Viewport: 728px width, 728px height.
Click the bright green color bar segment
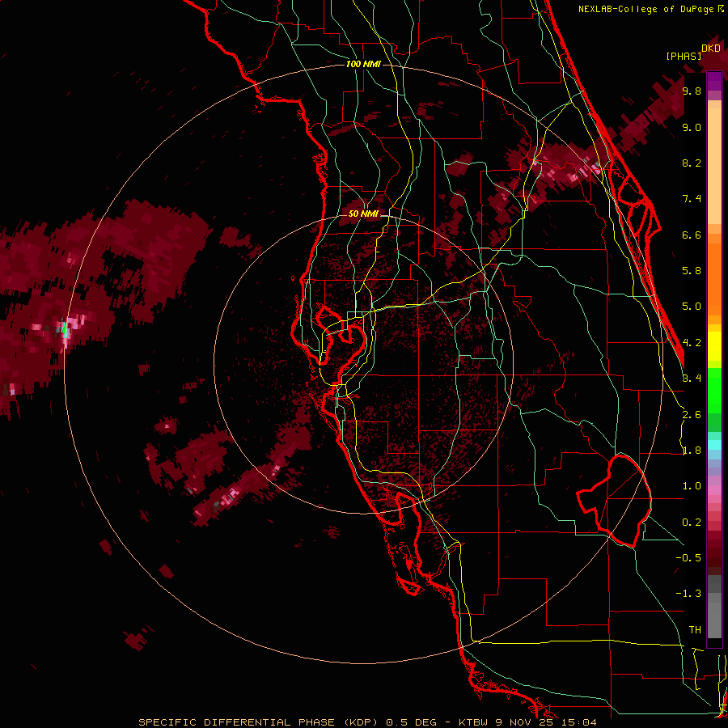pos(714,391)
